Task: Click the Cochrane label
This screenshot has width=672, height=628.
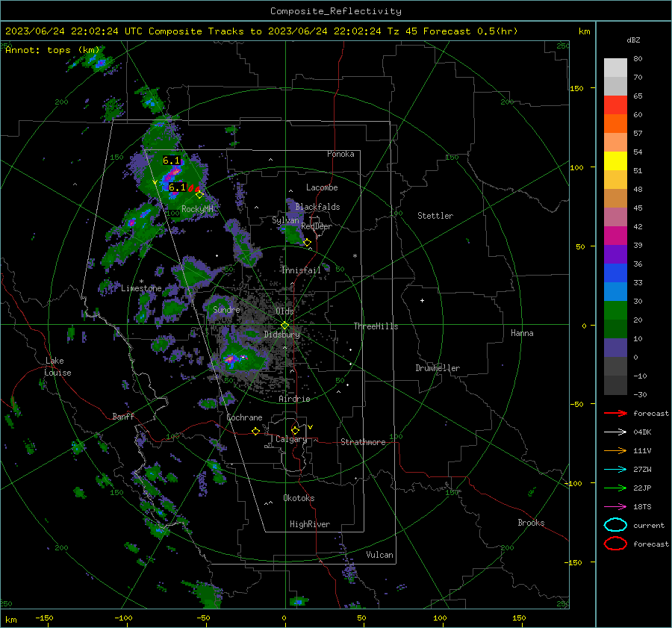Action: (x=244, y=417)
